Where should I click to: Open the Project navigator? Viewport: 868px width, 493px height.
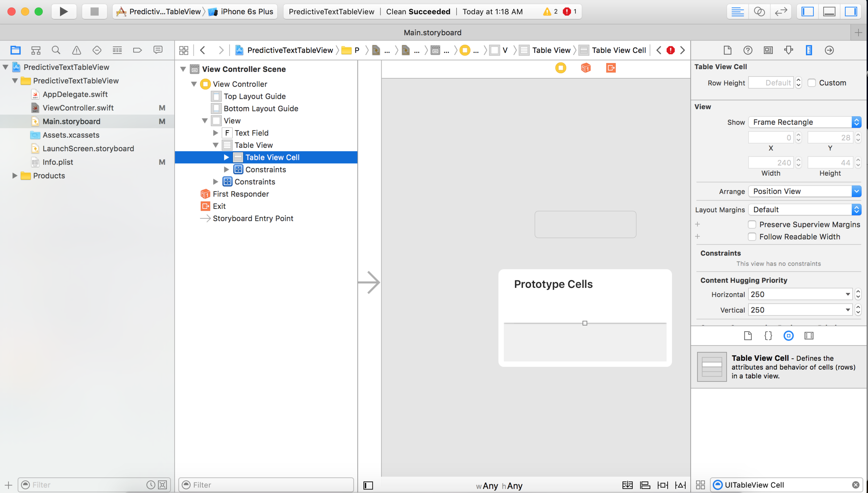(15, 50)
